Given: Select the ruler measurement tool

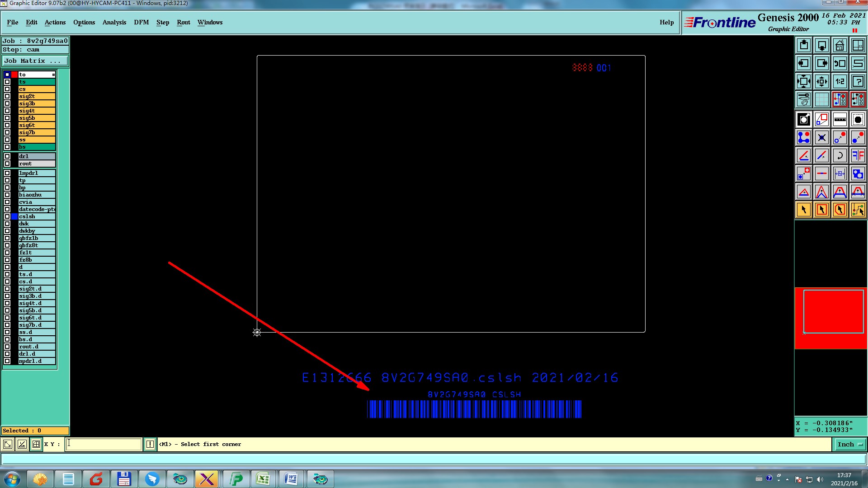Looking at the screenshot, I should (x=840, y=120).
